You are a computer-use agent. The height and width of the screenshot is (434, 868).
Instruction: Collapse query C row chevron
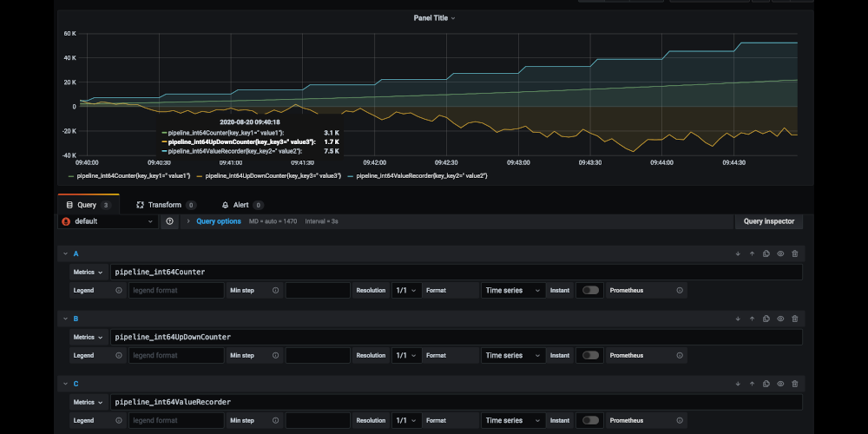[65, 384]
